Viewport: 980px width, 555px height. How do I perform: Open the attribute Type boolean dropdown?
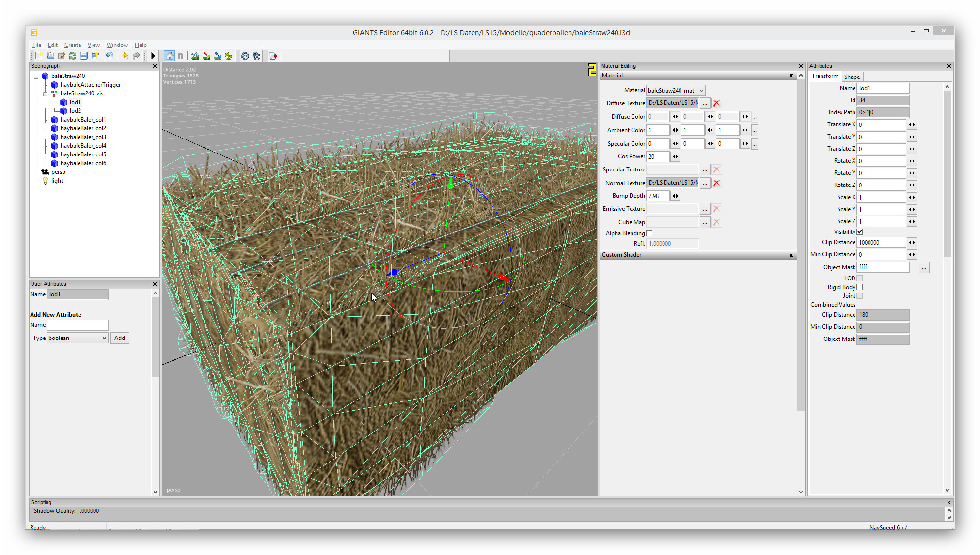pos(78,338)
